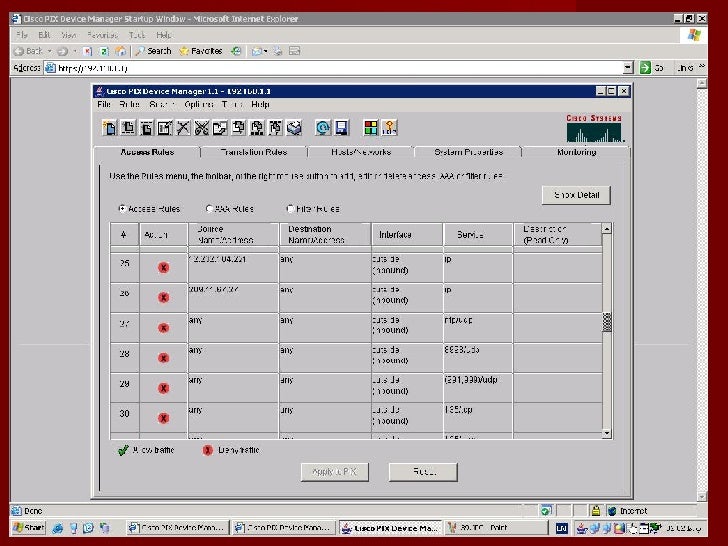Click the Paint taskbar button
This screenshot has height=546, width=728.
[x=496, y=527]
